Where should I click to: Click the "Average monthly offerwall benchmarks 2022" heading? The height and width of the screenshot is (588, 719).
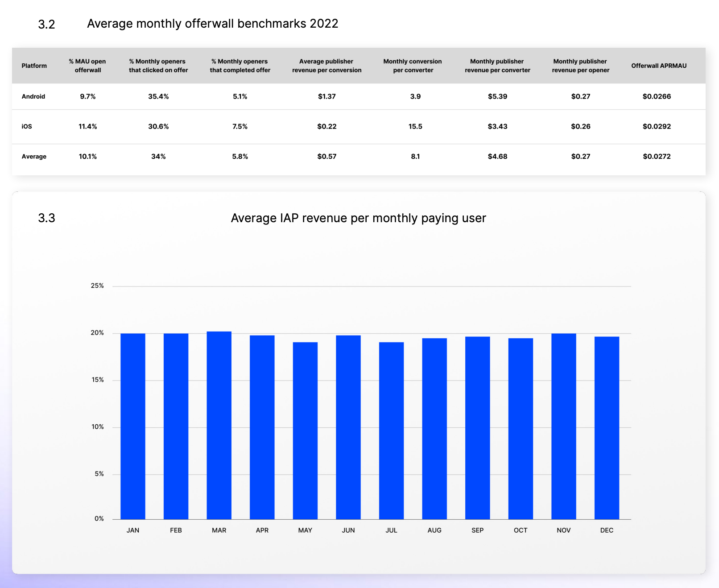point(212,24)
